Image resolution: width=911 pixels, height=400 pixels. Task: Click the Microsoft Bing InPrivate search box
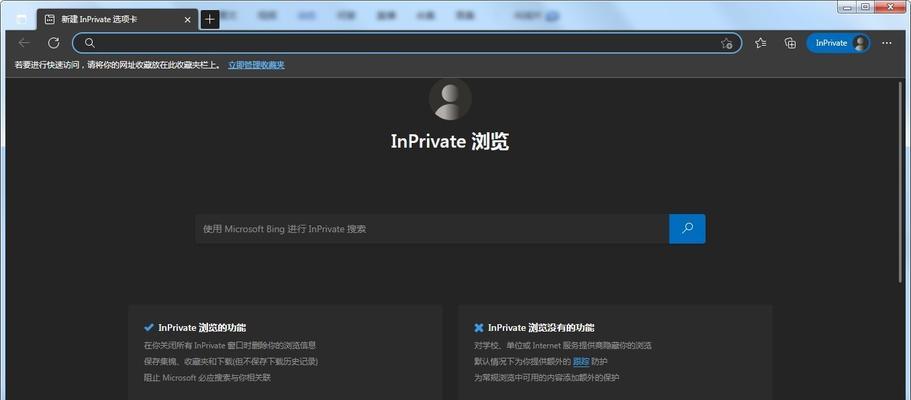pyautogui.click(x=430, y=229)
